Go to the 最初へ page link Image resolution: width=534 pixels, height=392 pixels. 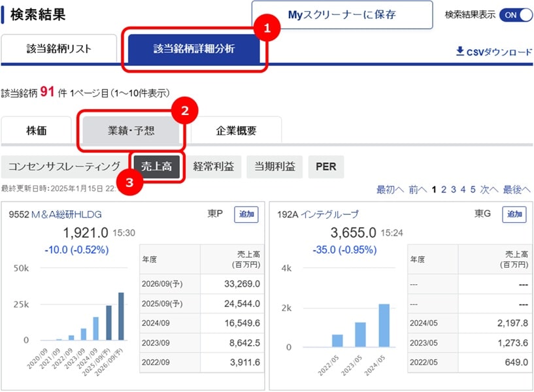(390, 189)
